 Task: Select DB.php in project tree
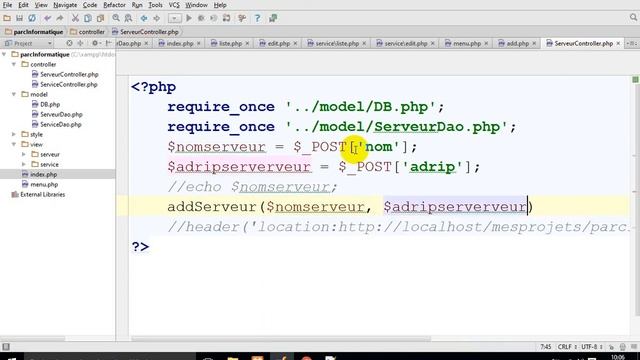click(x=46, y=104)
